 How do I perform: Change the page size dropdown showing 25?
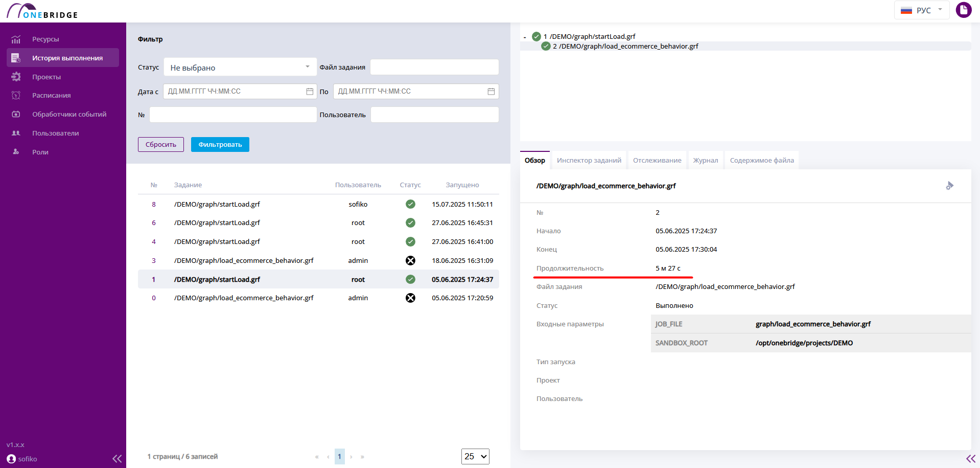(475, 456)
